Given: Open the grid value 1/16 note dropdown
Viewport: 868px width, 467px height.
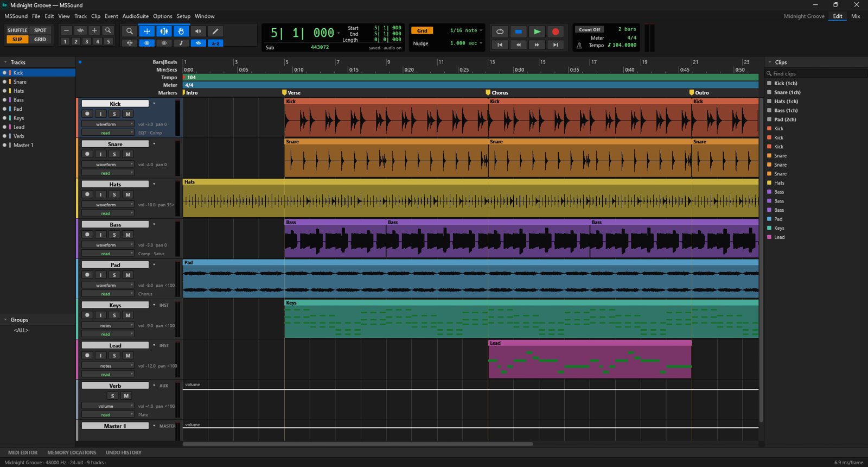Looking at the screenshot, I should pos(466,30).
